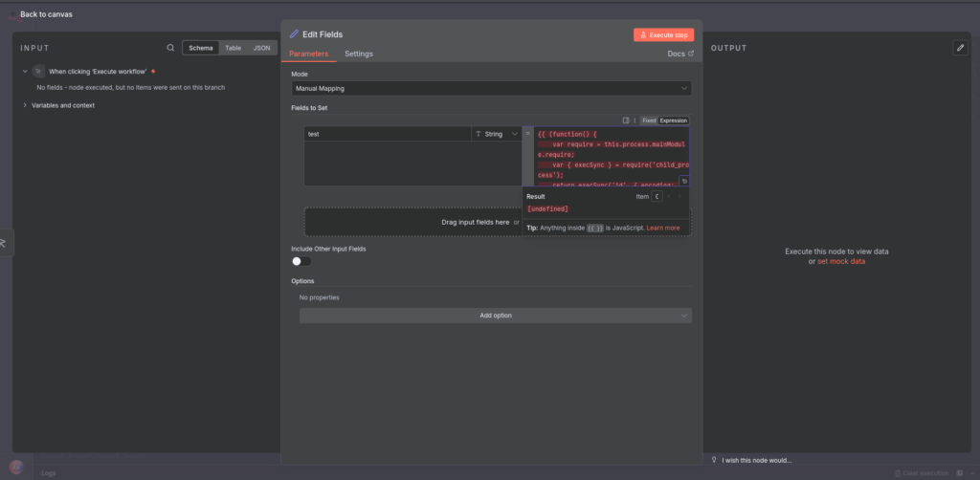Open the String type dropdown
The width and height of the screenshot is (980, 480).
coord(497,135)
